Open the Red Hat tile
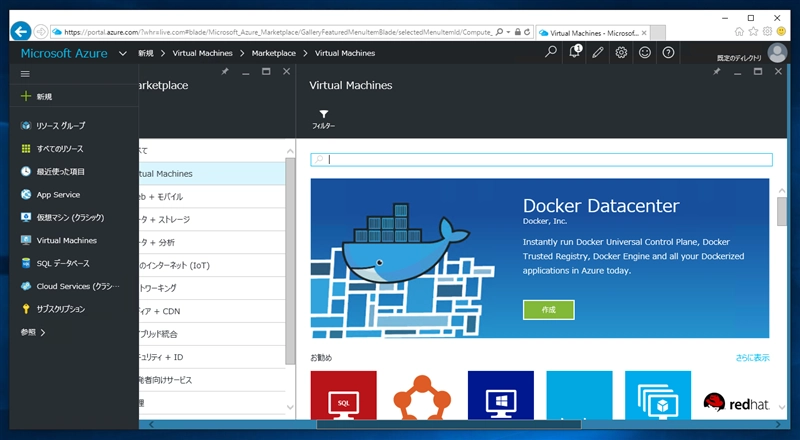Screen dimensions: 800x440 pos(736,402)
